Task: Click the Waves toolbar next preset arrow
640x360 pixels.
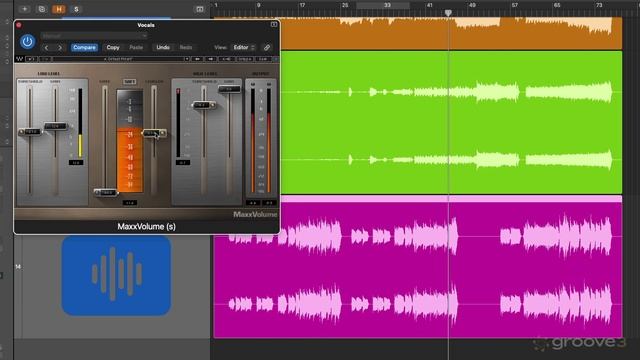Action: pyautogui.click(x=211, y=59)
